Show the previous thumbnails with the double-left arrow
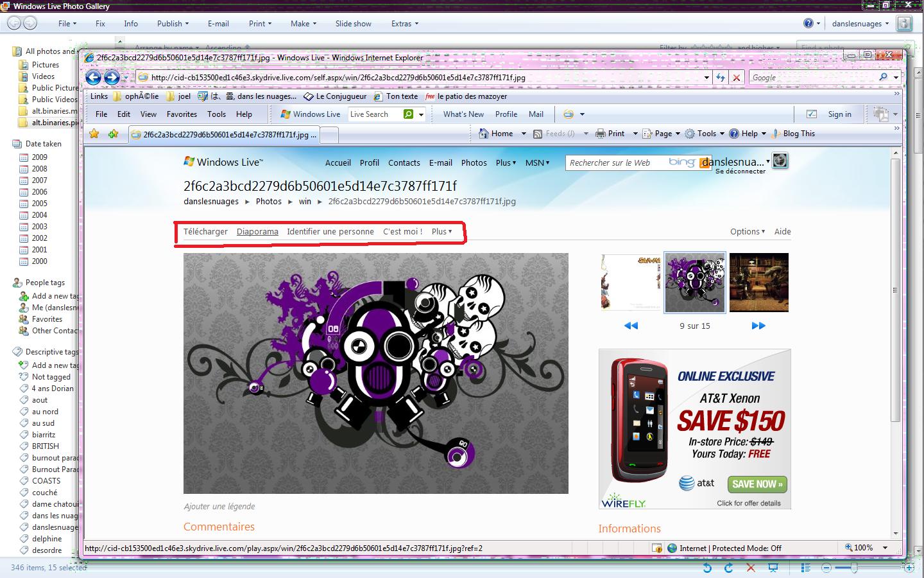The height and width of the screenshot is (578, 924). point(631,326)
